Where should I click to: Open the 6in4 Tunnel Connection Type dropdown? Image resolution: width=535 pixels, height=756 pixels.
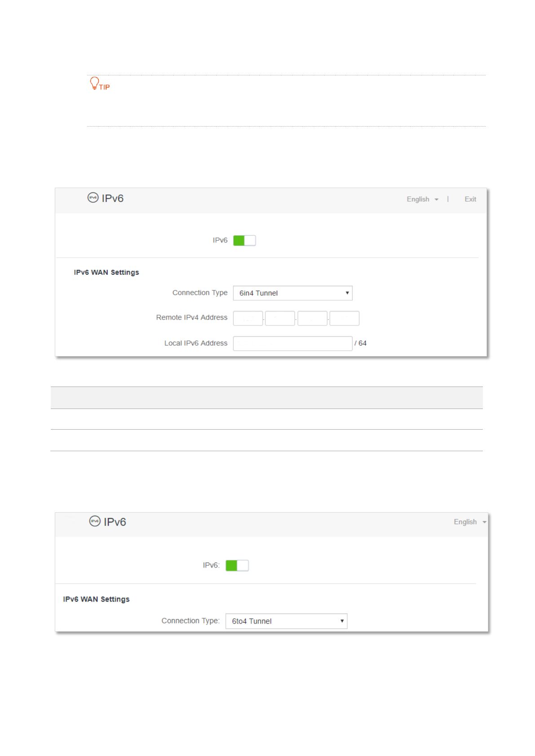pos(292,293)
